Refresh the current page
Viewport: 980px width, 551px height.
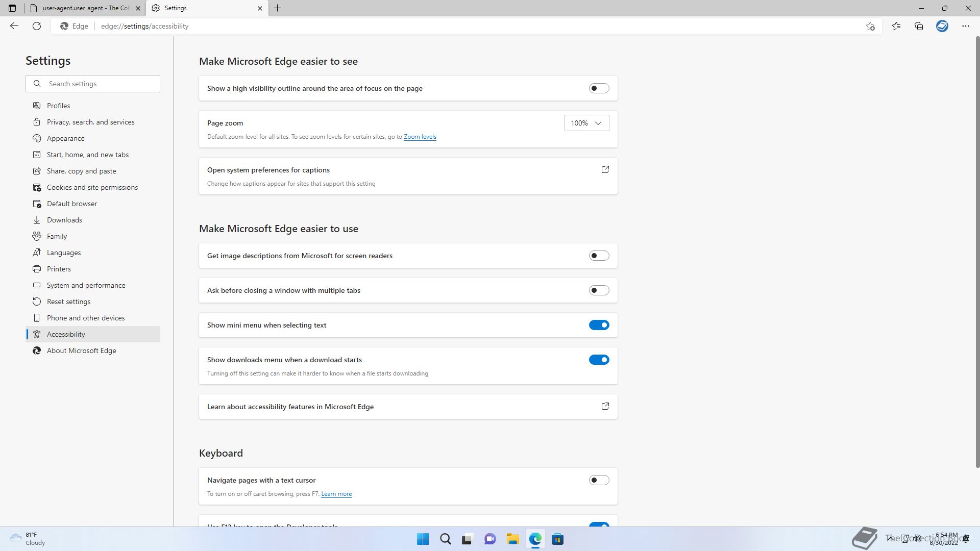(37, 26)
